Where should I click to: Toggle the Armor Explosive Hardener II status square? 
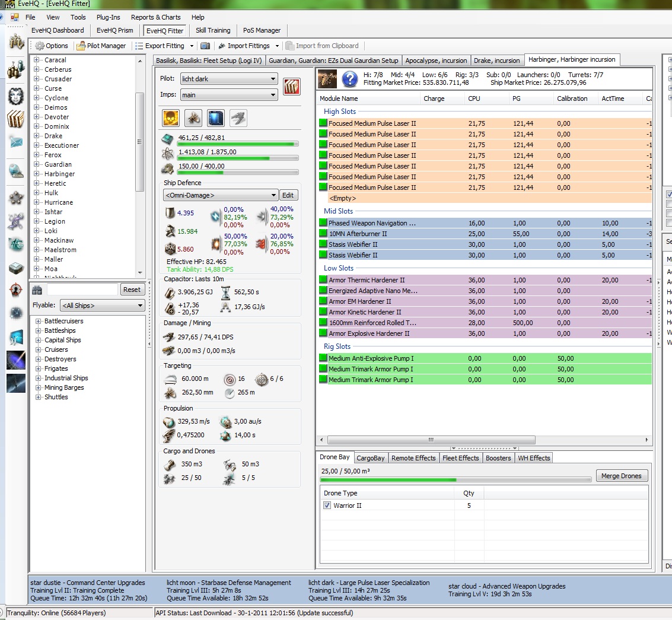(x=323, y=333)
